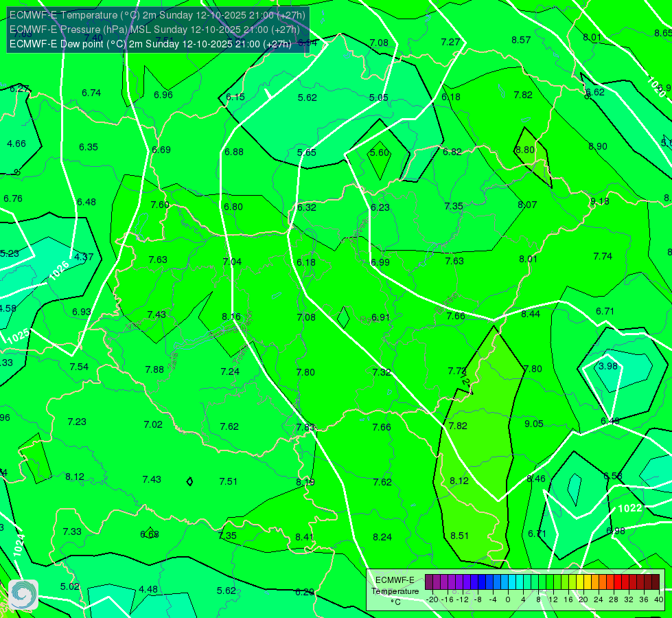The image size is (672, 618).
Task: Click the 8.44 dew point value
Action: (531, 314)
